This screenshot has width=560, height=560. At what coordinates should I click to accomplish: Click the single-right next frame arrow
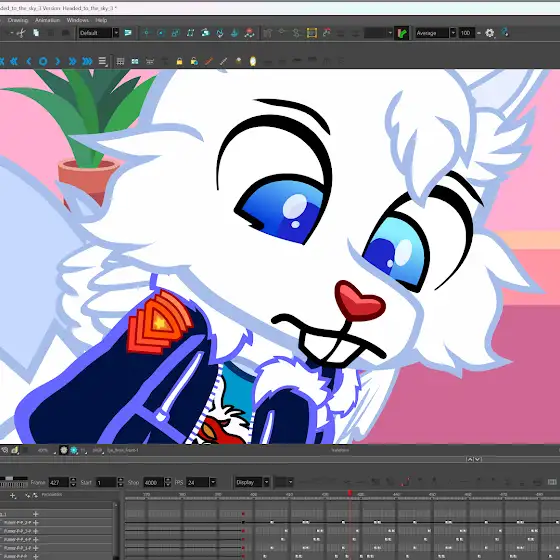pyautogui.click(x=58, y=61)
